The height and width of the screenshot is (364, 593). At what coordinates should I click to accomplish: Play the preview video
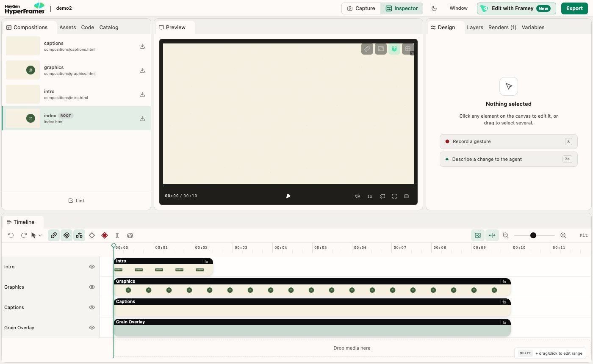click(288, 196)
